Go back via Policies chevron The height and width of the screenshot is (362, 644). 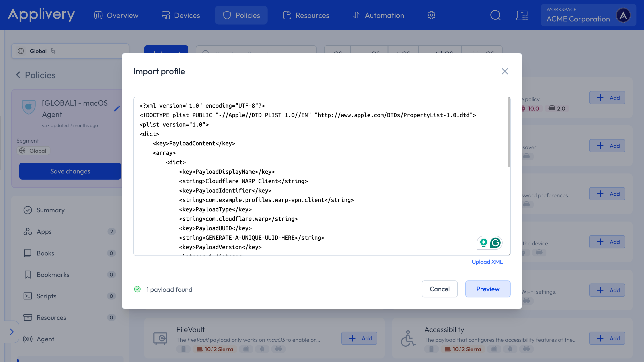pyautogui.click(x=18, y=75)
